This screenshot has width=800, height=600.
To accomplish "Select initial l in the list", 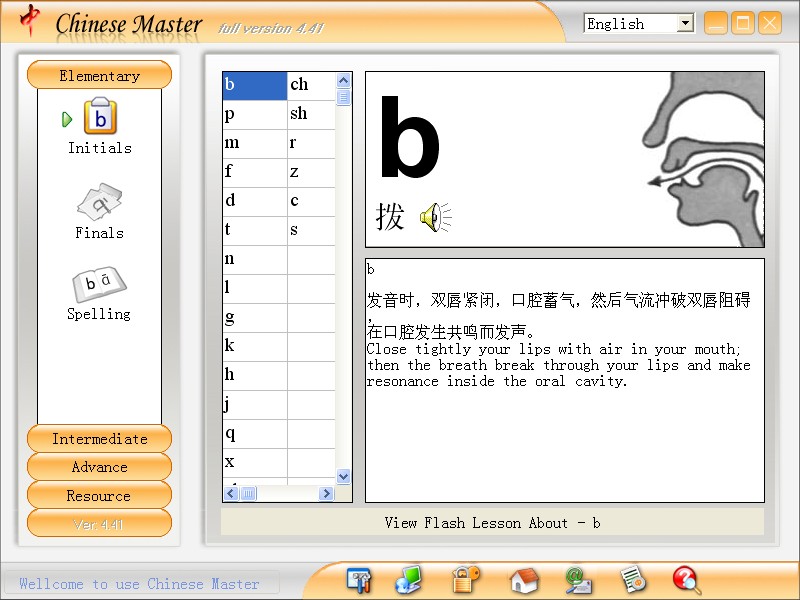I will 255,289.
